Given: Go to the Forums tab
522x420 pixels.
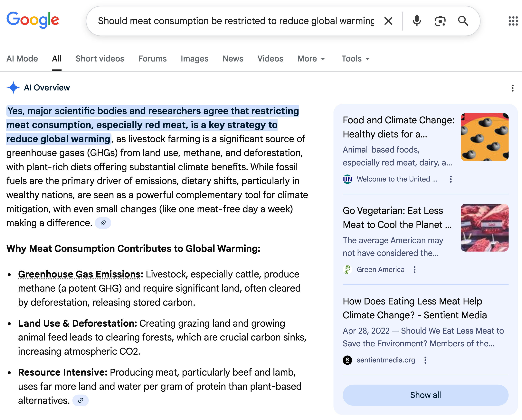Looking at the screenshot, I should (153, 59).
